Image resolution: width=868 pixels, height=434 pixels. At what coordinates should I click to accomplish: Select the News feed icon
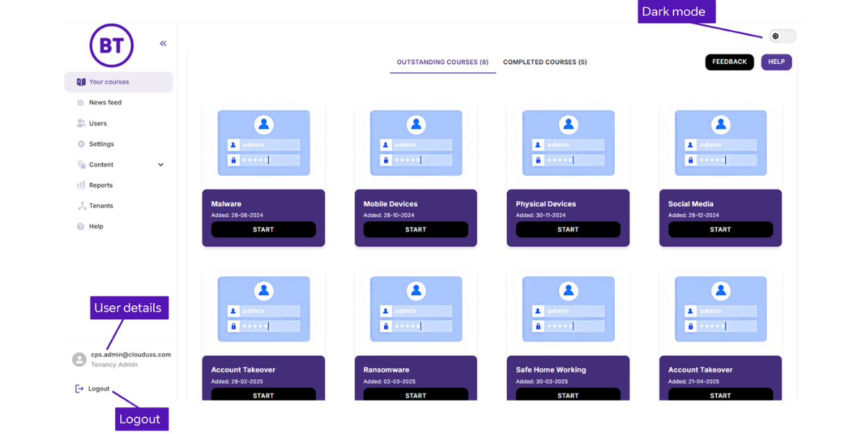(x=80, y=102)
